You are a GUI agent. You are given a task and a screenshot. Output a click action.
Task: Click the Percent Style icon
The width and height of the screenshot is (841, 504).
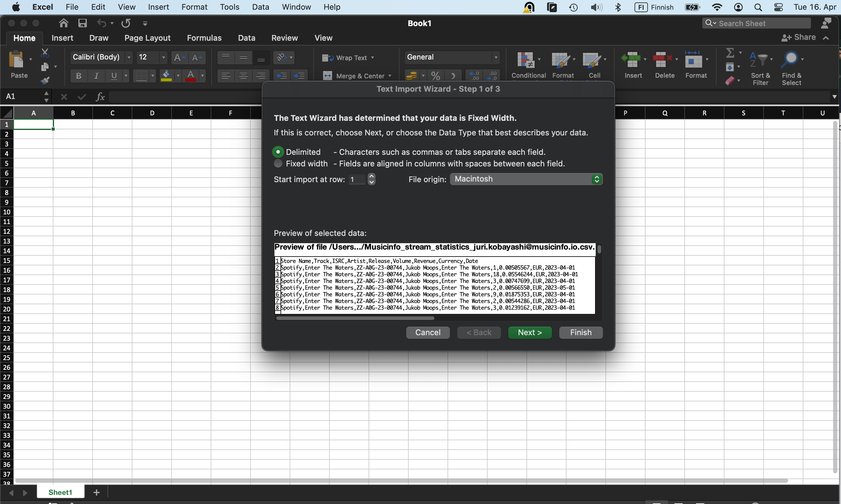pyautogui.click(x=436, y=76)
